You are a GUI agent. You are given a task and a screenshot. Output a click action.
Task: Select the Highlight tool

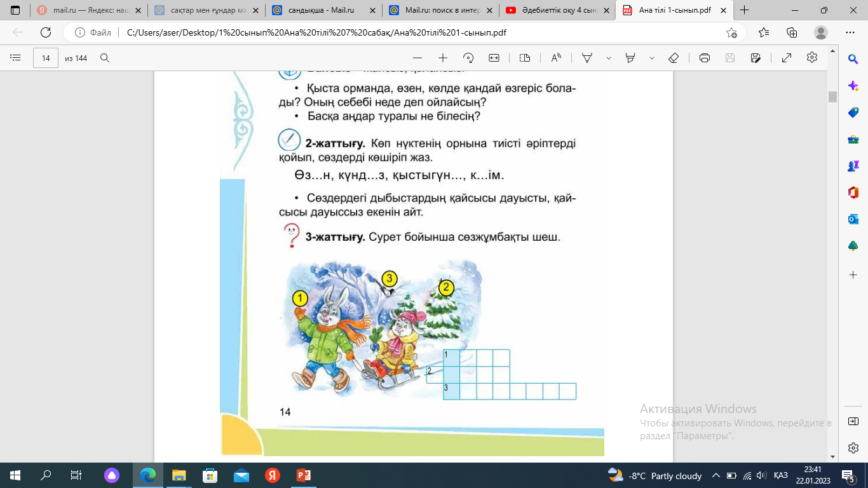click(x=630, y=58)
